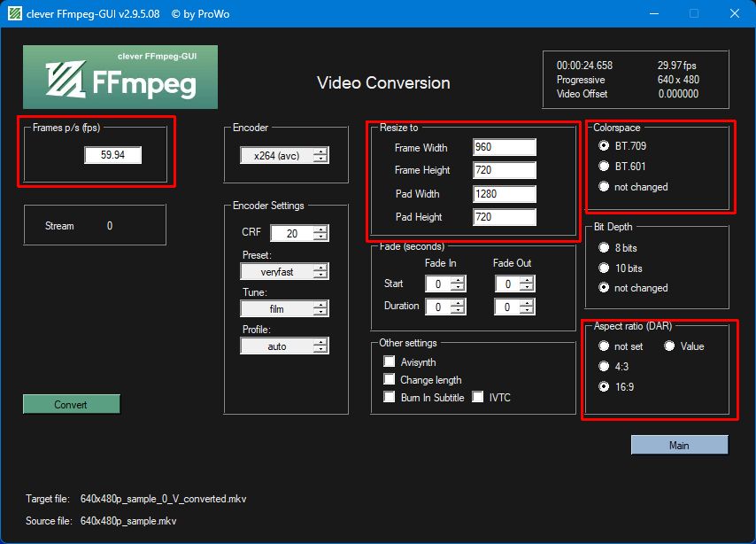The height and width of the screenshot is (544, 756).
Task: Enable the IVTC checkbox
Action: coord(478,397)
